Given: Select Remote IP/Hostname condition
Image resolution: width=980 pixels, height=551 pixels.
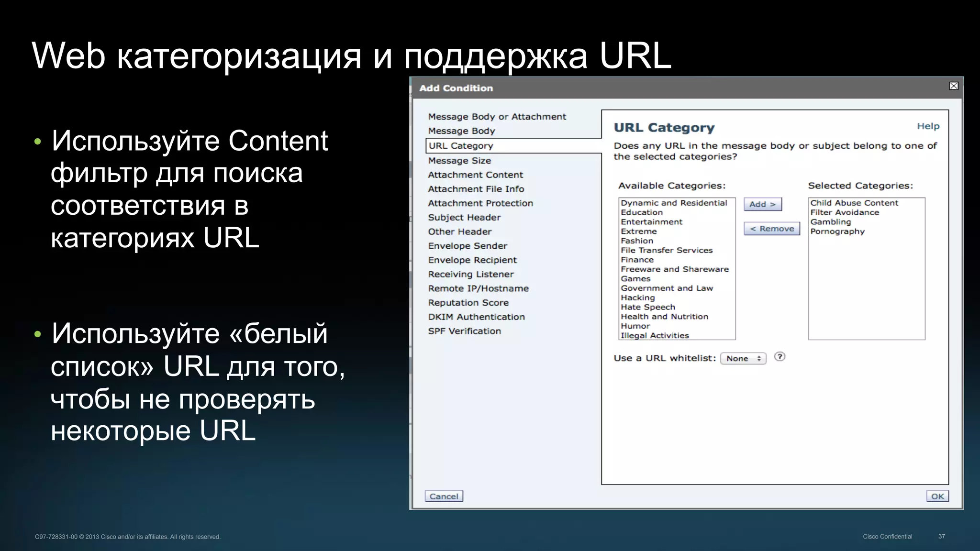Looking at the screenshot, I should pyautogui.click(x=478, y=288).
